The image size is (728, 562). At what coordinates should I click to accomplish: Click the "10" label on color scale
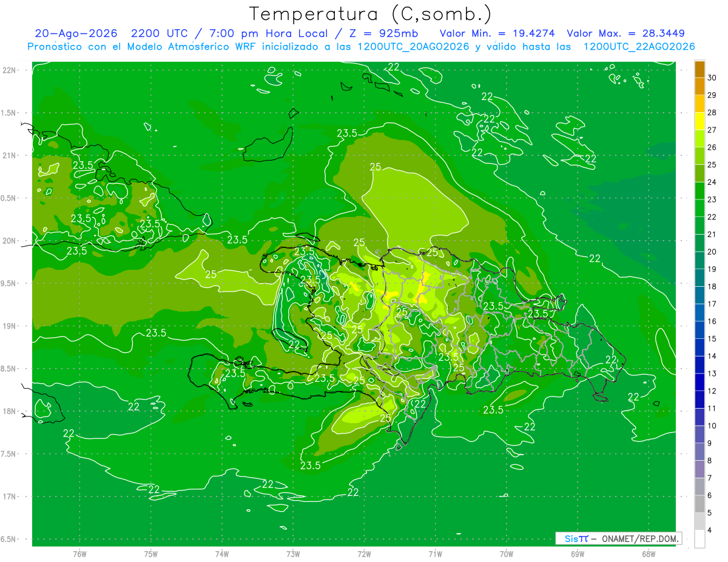[x=713, y=426]
